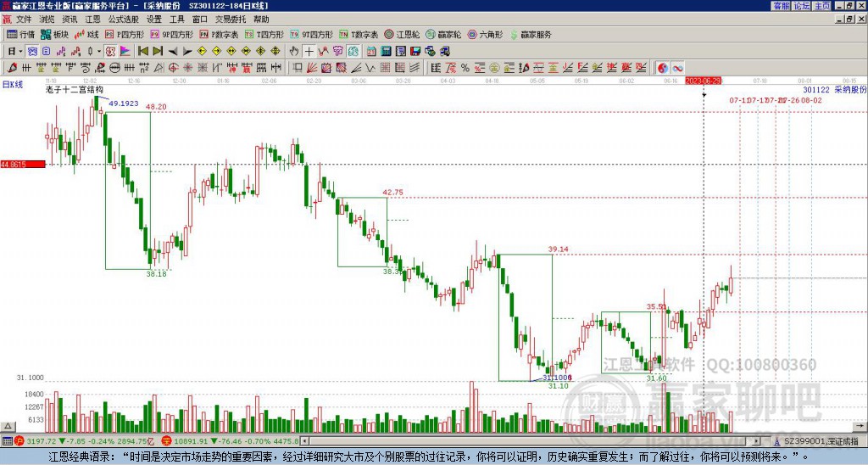Click the 42.75 price level label
Screen dimensions: 868x465
pyautogui.click(x=392, y=193)
